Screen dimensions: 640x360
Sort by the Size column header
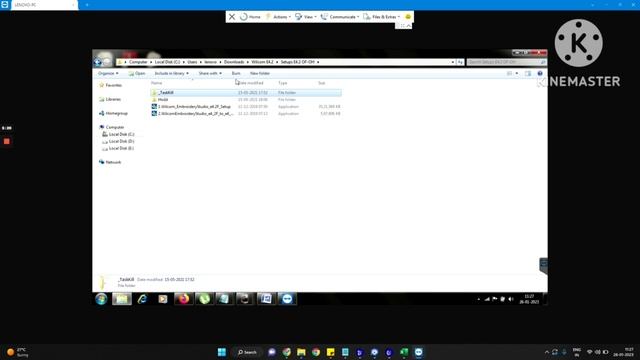322,83
